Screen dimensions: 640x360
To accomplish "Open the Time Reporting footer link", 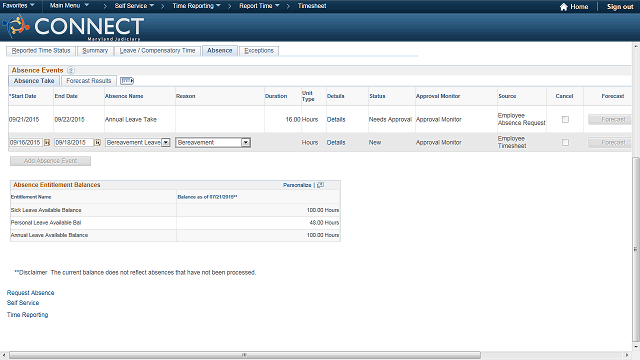I will click(27, 315).
